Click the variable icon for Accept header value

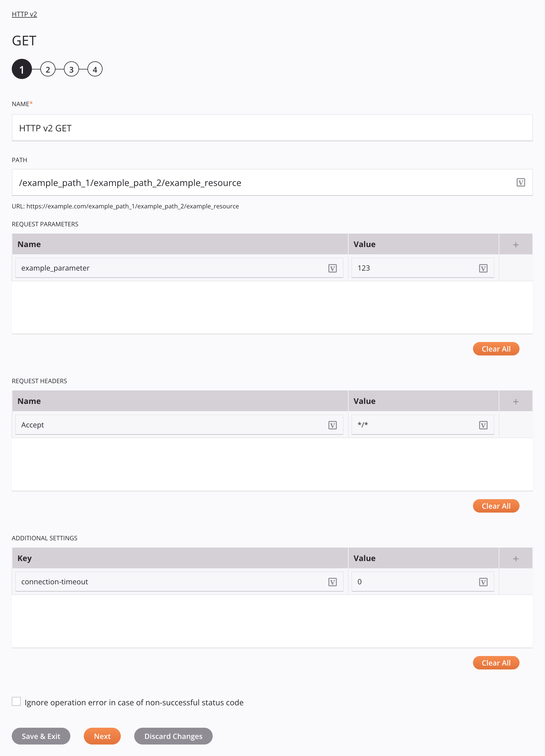(483, 424)
